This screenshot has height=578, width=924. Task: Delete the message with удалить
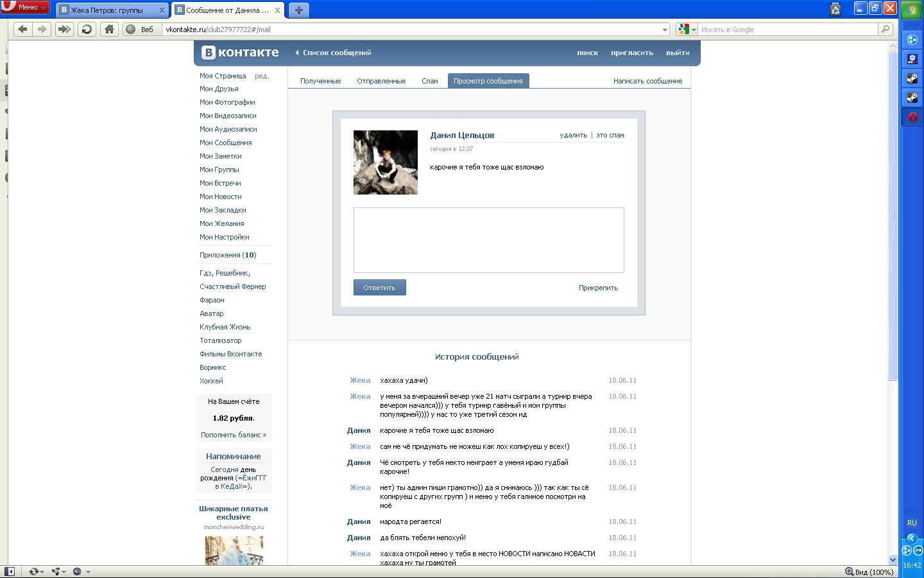point(573,135)
